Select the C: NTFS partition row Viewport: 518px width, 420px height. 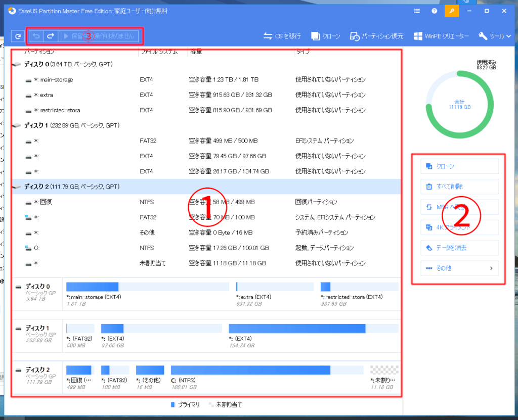206,248
